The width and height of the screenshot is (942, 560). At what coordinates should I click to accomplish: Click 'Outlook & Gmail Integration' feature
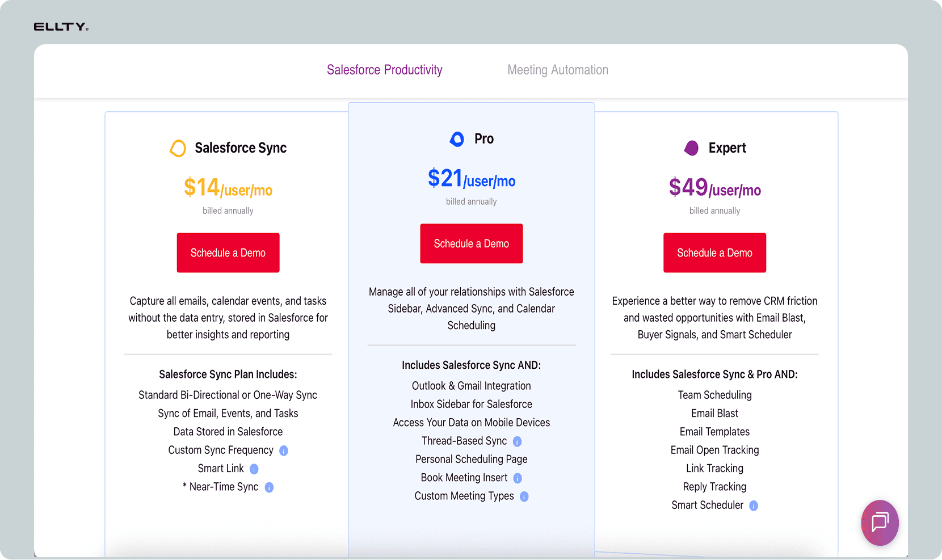472,386
